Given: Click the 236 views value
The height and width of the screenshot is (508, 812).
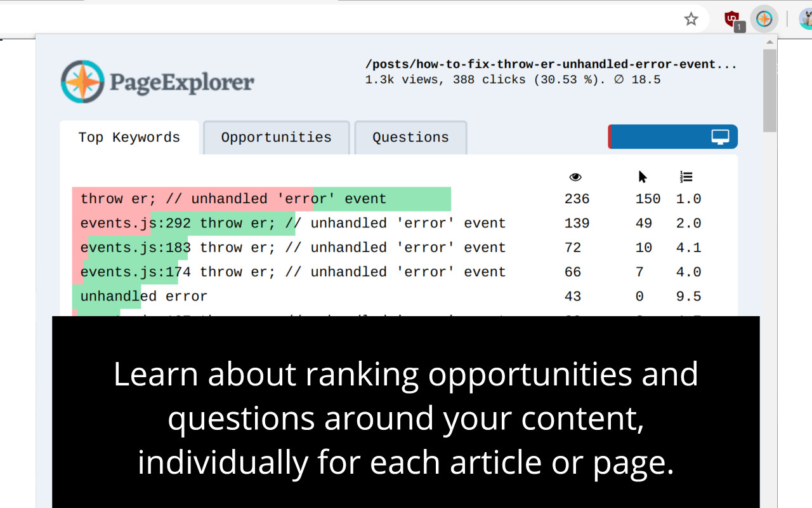Looking at the screenshot, I should [576, 198].
